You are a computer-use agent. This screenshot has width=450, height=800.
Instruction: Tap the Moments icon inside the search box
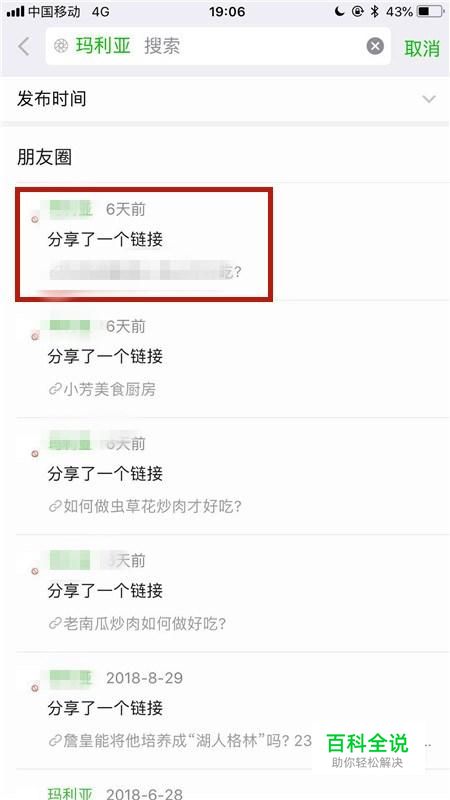(x=61, y=46)
